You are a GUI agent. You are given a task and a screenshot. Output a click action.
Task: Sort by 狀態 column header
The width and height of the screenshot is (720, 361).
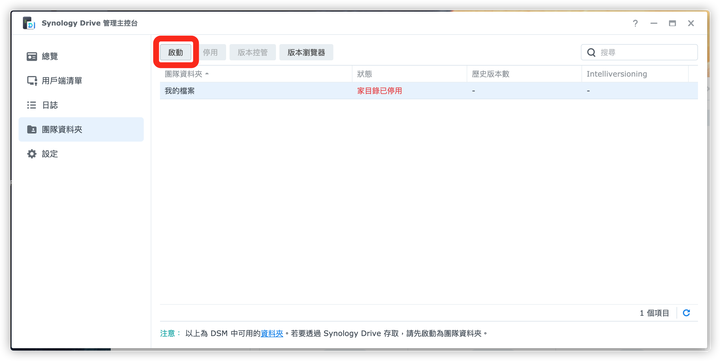(410, 74)
